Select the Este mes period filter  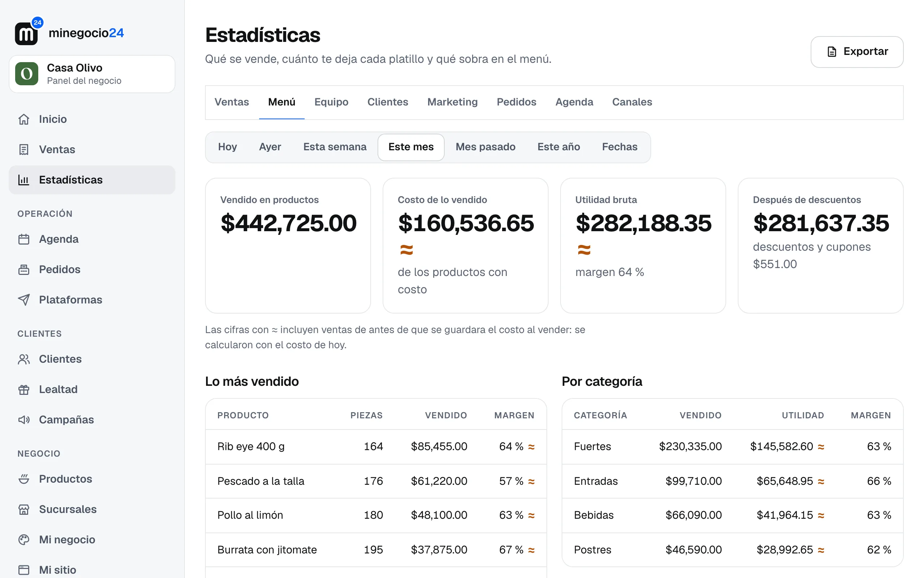pos(411,147)
